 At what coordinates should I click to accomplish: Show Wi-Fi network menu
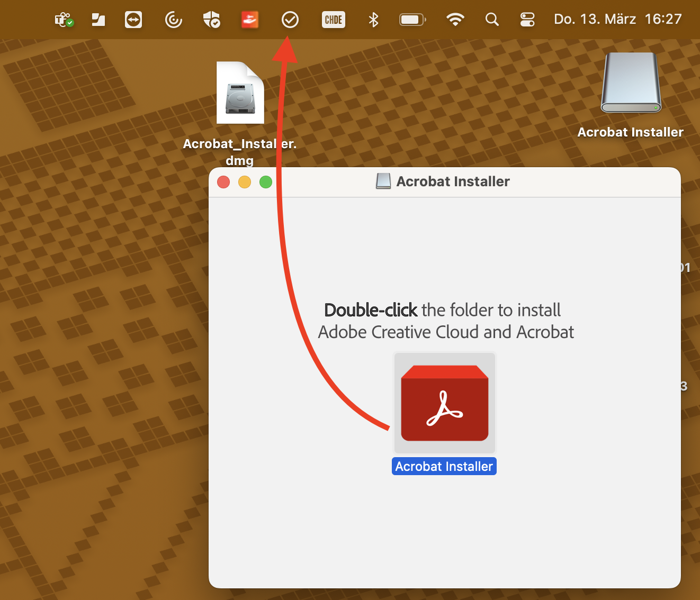455,20
